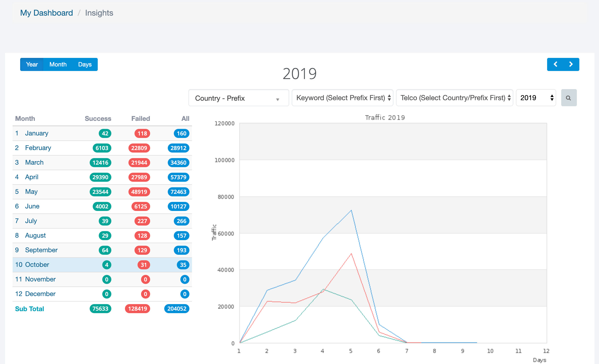Image resolution: width=599 pixels, height=364 pixels.
Task: Open the Telco (Select Country/Prefix First) dropdown
Action: tap(454, 98)
